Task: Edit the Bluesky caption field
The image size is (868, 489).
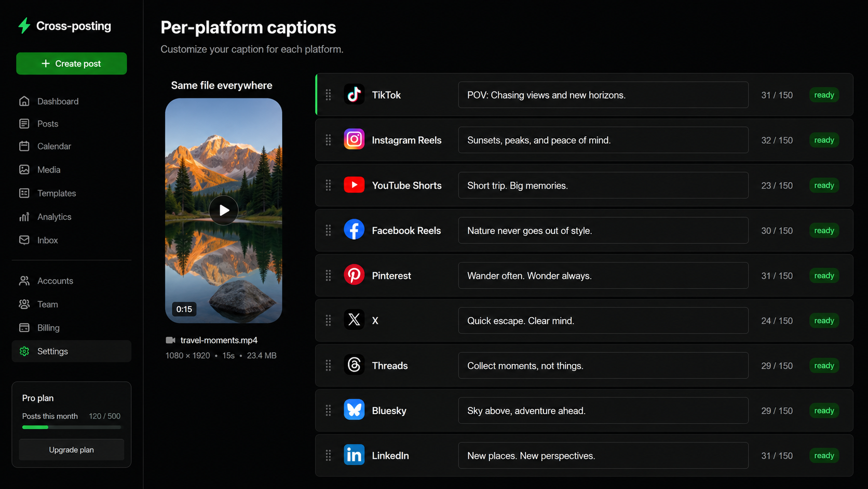Action: point(603,411)
